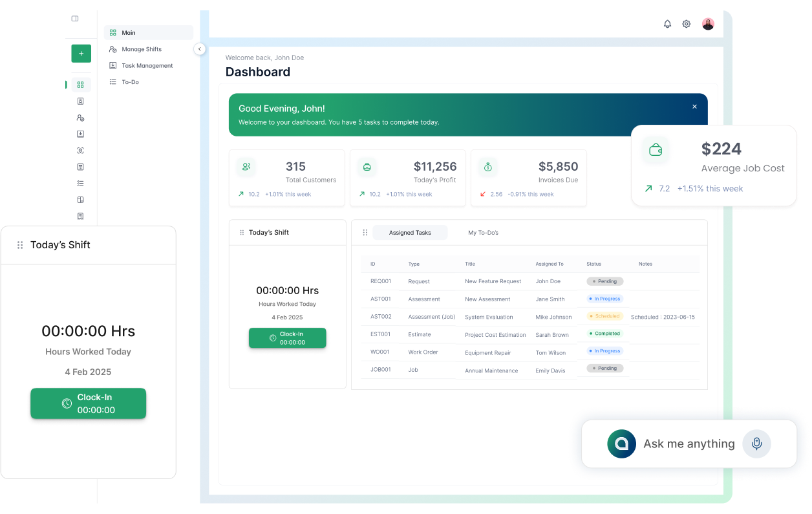The width and height of the screenshot is (812, 514).
Task: Click the In Progress status badge for AST001
Action: pyautogui.click(x=604, y=299)
